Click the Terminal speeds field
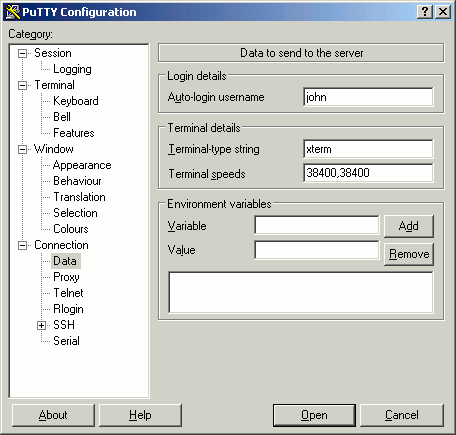The height and width of the screenshot is (435, 456). pyautogui.click(x=368, y=173)
